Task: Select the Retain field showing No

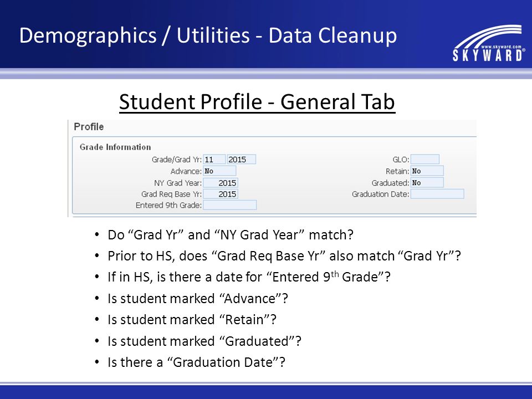Action: pyautogui.click(x=427, y=171)
